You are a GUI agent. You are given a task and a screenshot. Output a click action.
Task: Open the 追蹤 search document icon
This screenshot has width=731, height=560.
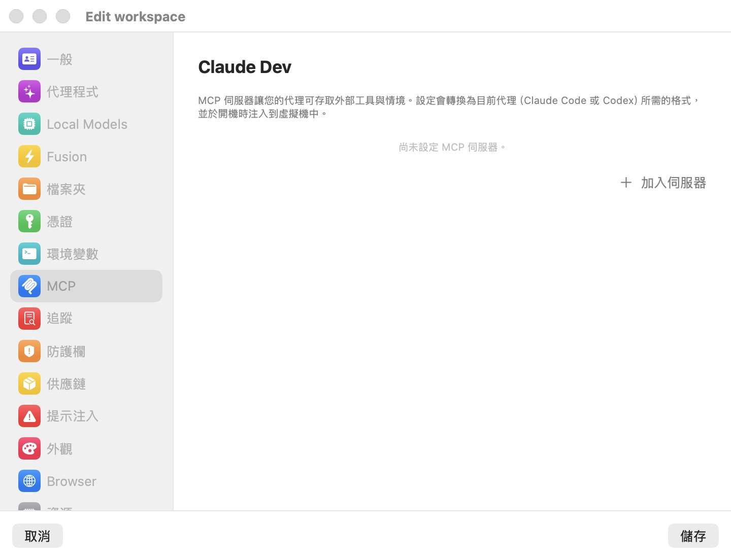(29, 319)
